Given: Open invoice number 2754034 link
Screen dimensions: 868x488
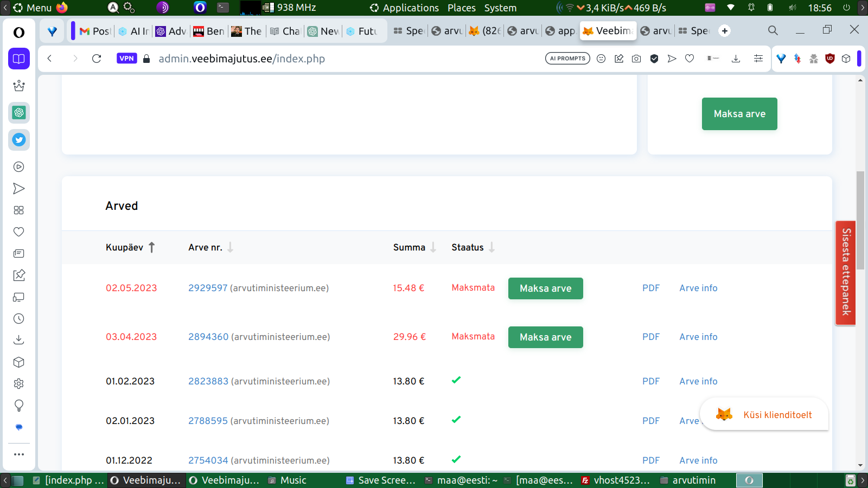Looking at the screenshot, I should [208, 460].
